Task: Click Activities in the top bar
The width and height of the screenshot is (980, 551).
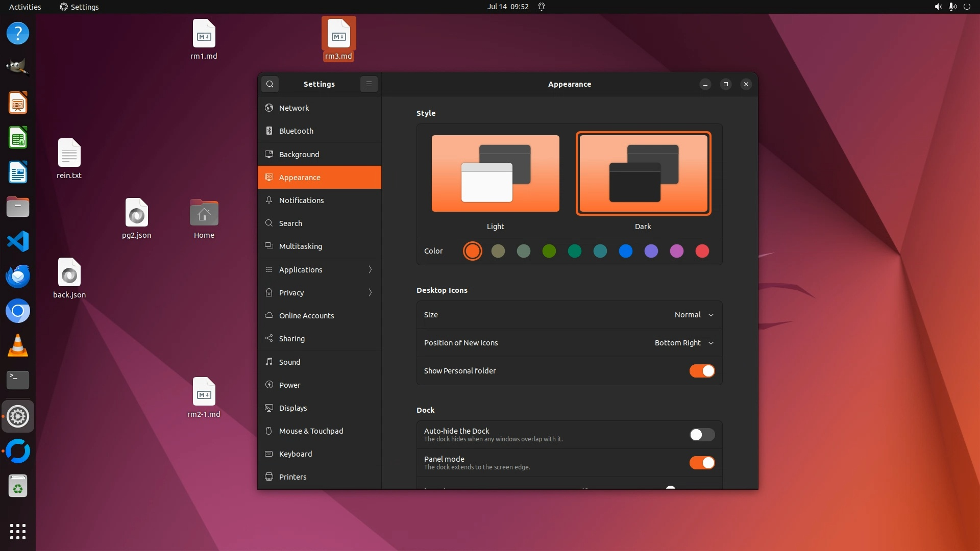Action: pyautogui.click(x=25, y=7)
